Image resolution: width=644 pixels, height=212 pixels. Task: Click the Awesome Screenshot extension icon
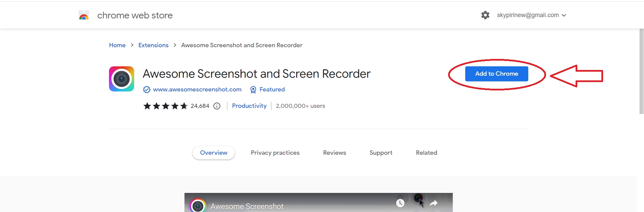click(121, 79)
